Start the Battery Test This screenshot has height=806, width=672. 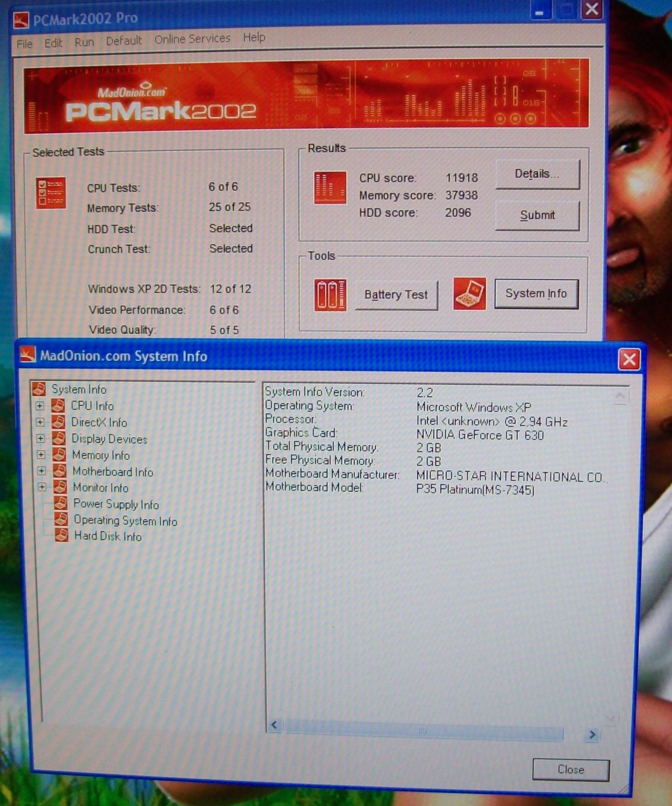tap(396, 295)
